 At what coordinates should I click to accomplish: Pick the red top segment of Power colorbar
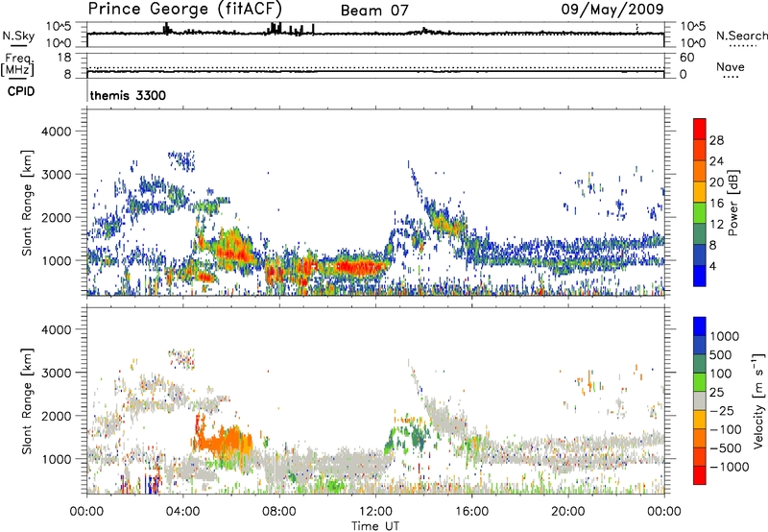[x=700, y=129]
